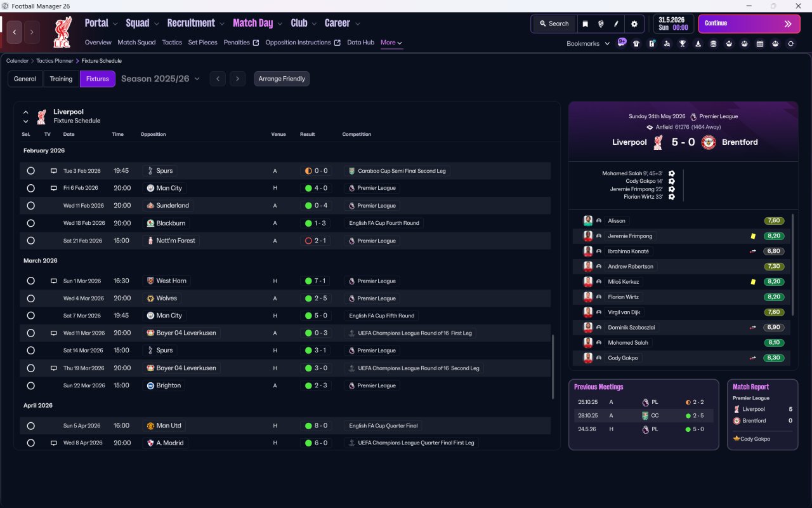
Task: Click the bookmark icon beside Search
Action: (586, 23)
